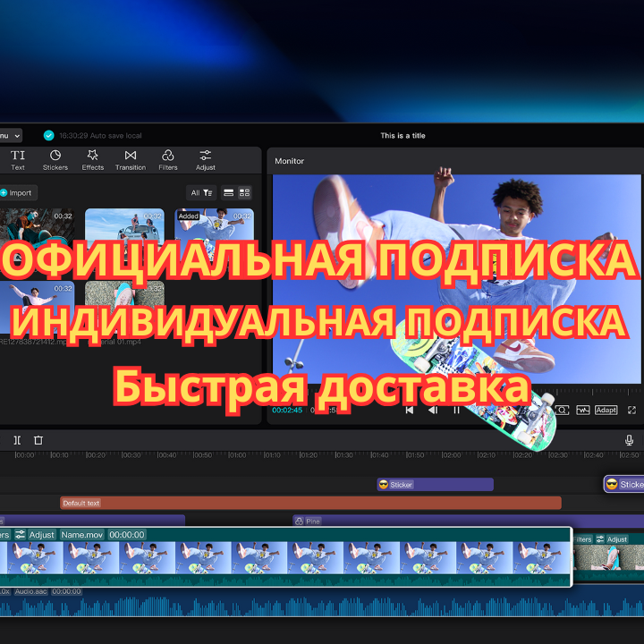Enter fullscreen preview
Screen dimensions: 644x644
coord(631,410)
